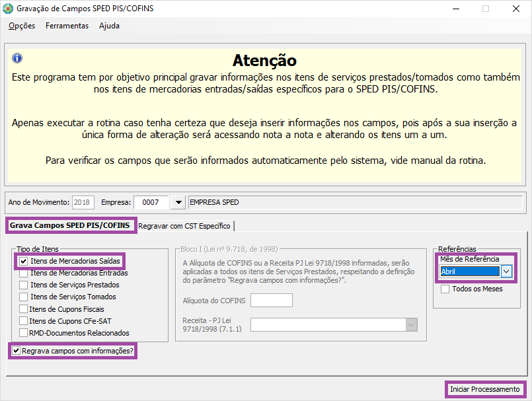Click the blue information icon beside Atenção
This screenshot has width=532, height=401.
pyautogui.click(x=17, y=58)
